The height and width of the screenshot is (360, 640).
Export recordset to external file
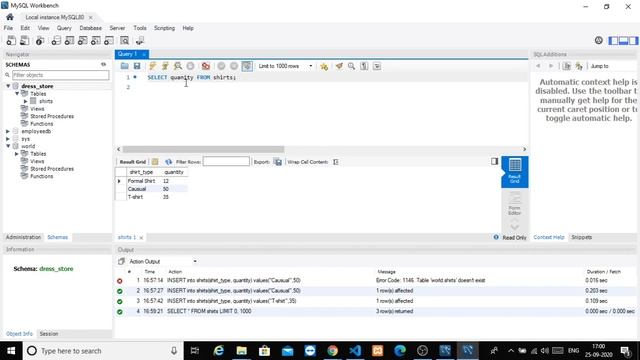[278, 162]
